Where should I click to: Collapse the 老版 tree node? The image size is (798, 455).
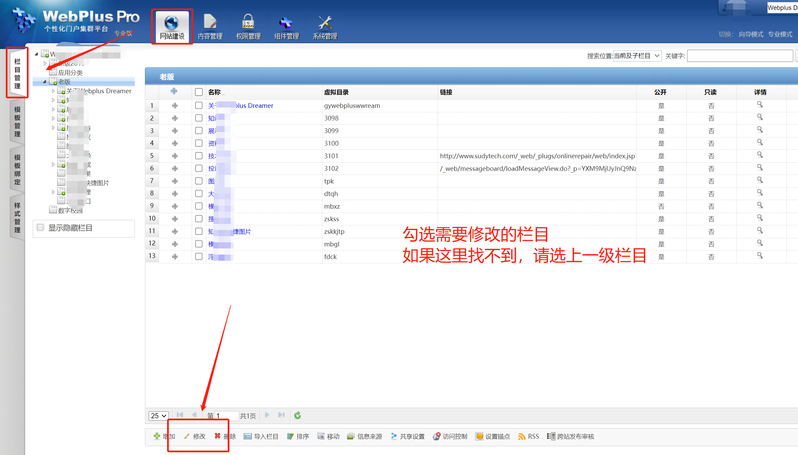click(x=45, y=81)
